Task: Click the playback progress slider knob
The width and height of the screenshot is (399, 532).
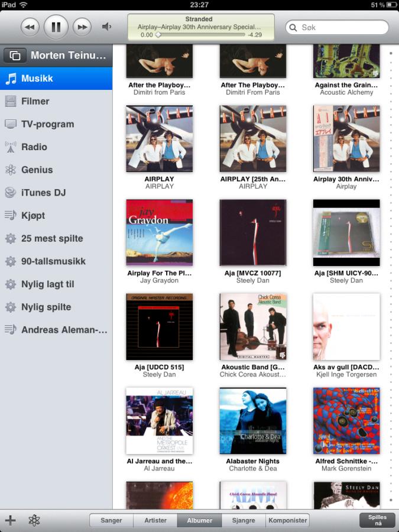Action: click(158, 35)
